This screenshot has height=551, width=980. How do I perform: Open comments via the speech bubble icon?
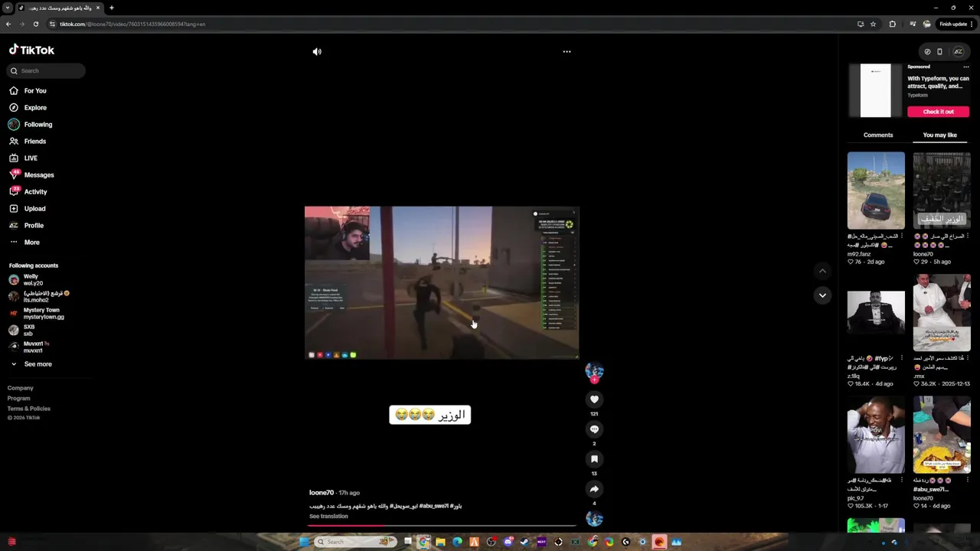tap(594, 429)
